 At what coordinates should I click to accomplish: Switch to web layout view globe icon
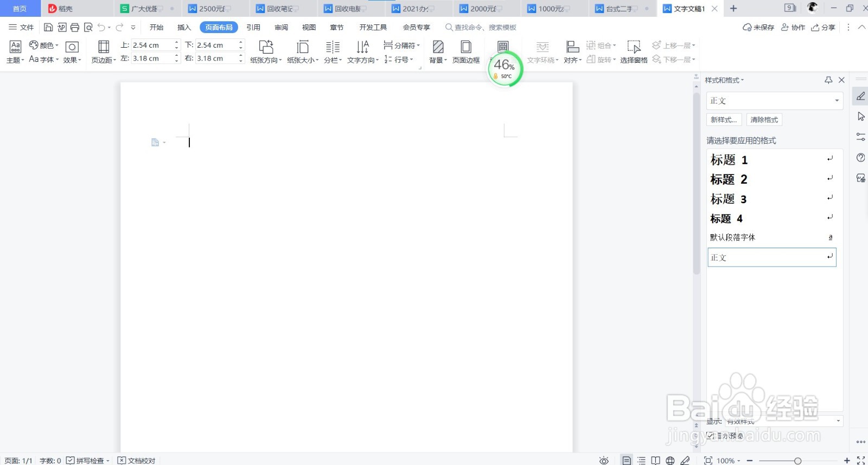click(670, 460)
